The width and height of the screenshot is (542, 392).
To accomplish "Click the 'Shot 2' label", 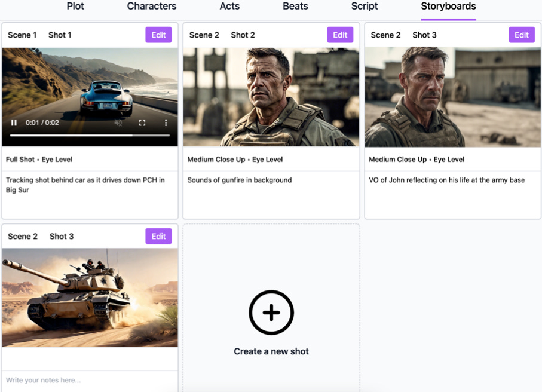I will click(243, 35).
